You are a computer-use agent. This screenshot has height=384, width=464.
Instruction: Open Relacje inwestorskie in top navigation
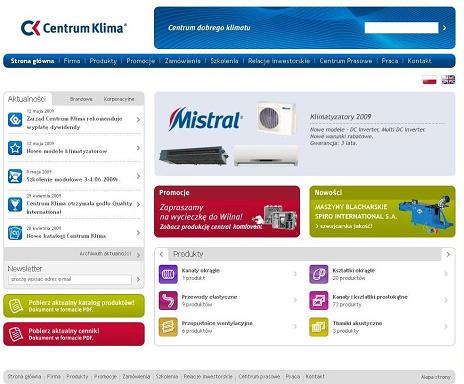pyautogui.click(x=279, y=61)
